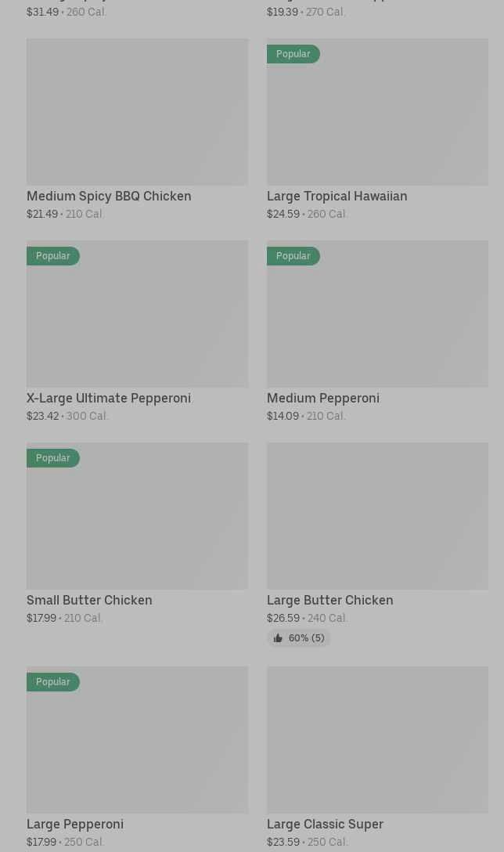Image resolution: width=504 pixels, height=852 pixels.
Task: Open the Large Tropical Hawaiian photo
Action: [x=377, y=112]
